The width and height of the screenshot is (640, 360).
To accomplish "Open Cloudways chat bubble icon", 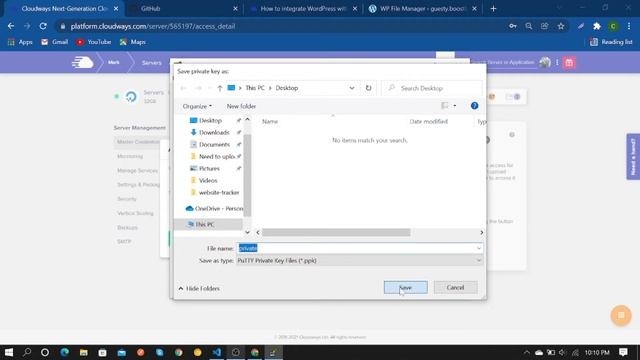I will (621, 315).
